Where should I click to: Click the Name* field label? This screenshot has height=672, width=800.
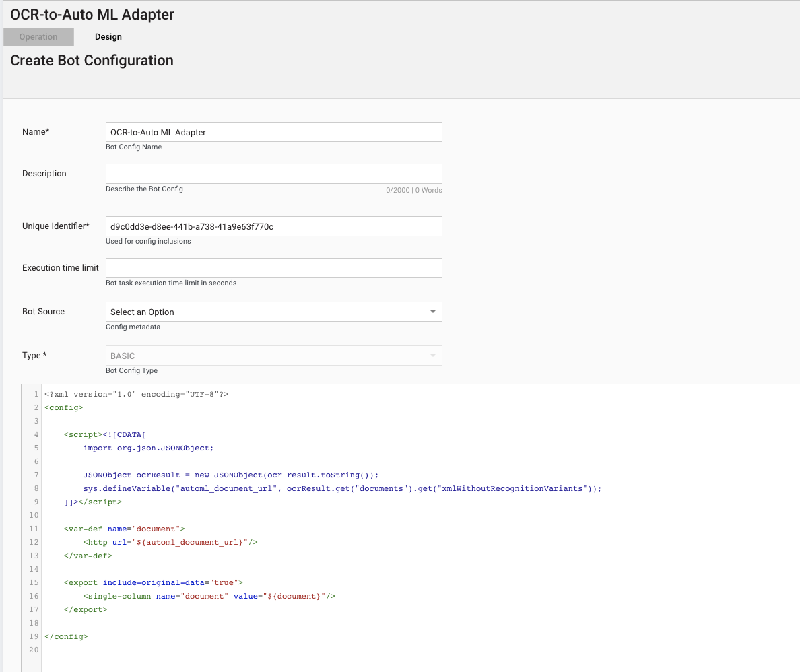coord(36,132)
